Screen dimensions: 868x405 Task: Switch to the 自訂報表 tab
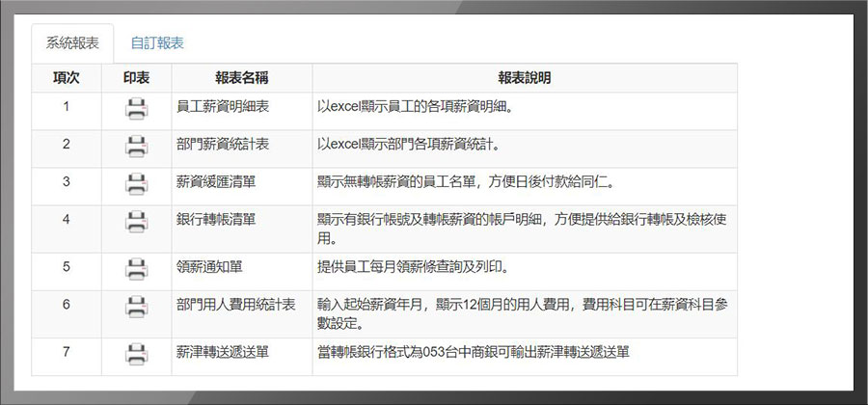157,43
